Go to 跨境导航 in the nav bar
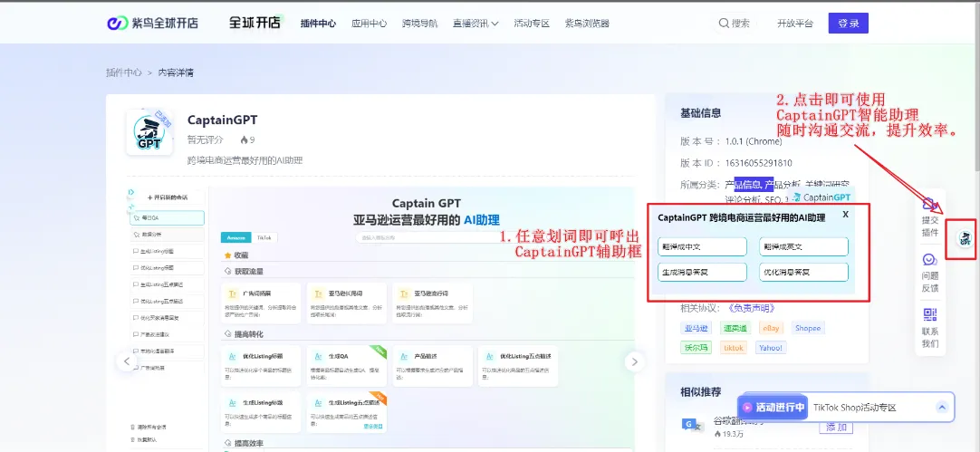The image size is (980, 452). pos(420,24)
